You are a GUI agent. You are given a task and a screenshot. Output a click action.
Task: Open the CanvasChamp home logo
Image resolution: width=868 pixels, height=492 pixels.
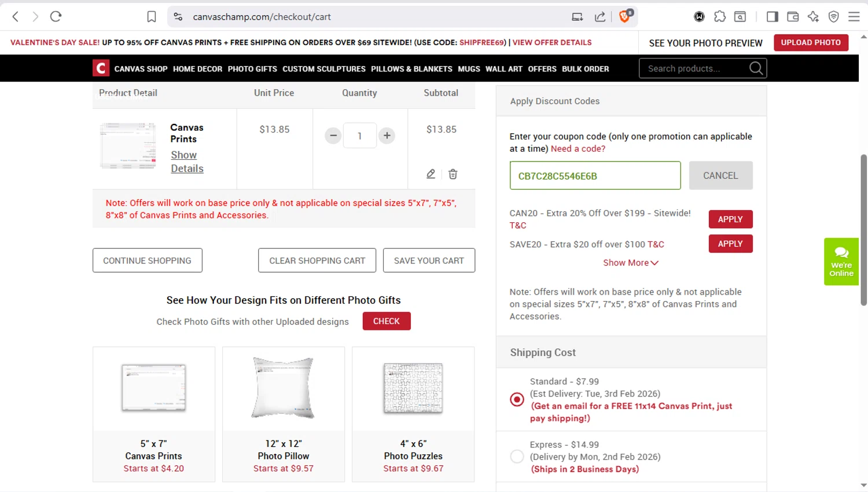[101, 68]
